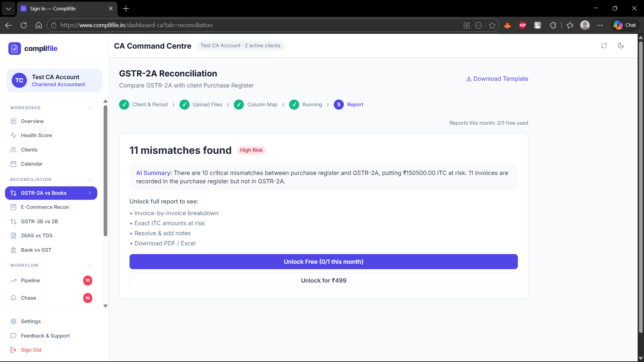Open Health Score pulse icon

click(x=13, y=135)
